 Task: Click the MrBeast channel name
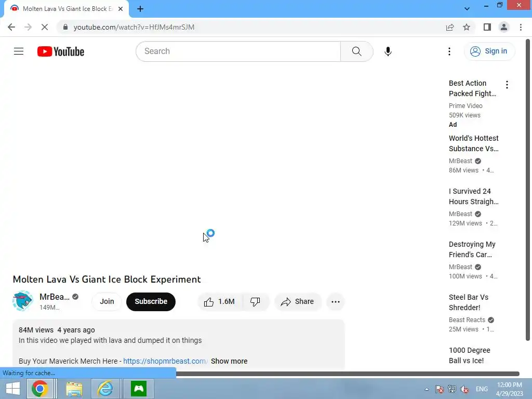tap(54, 297)
